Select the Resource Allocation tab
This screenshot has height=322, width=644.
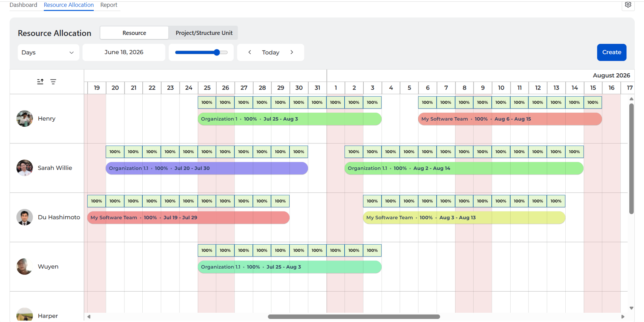pos(69,5)
